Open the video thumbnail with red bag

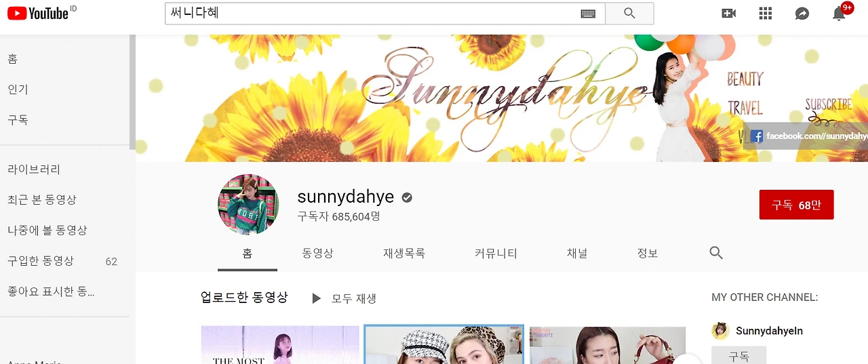(608, 345)
